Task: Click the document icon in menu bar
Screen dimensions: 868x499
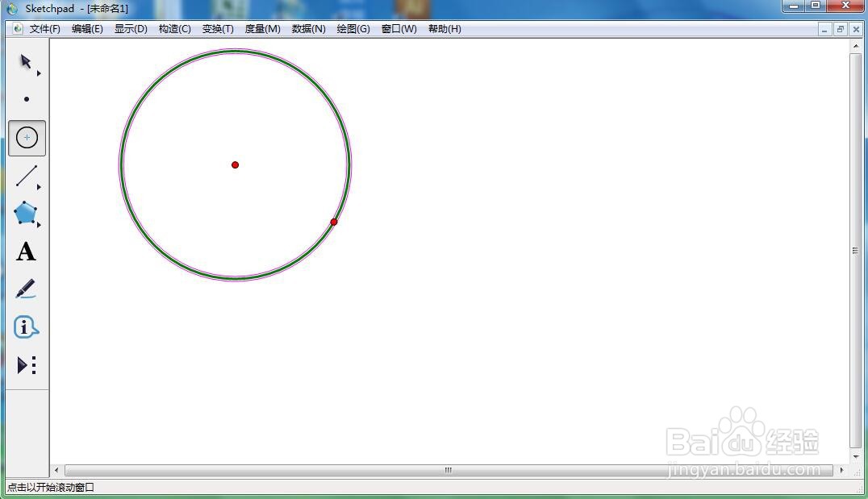Action: tap(18, 28)
